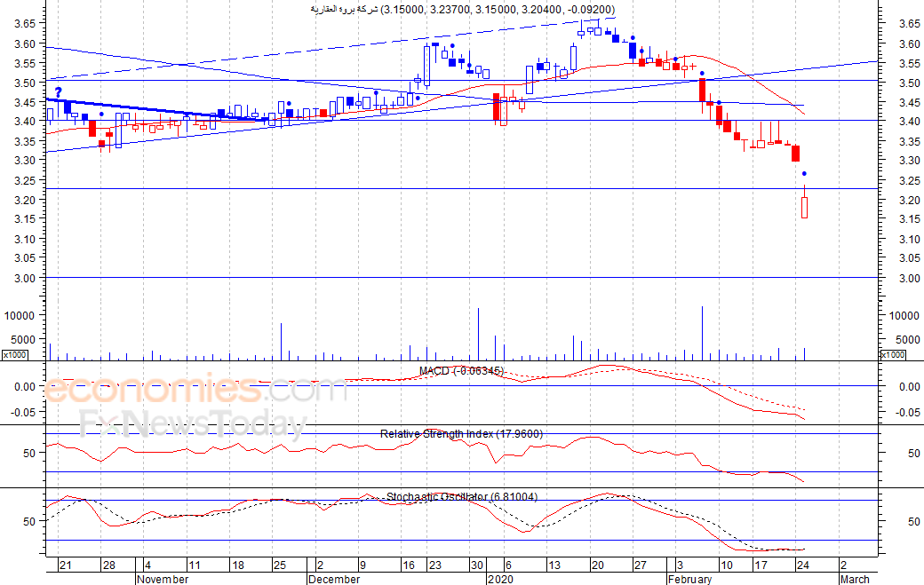The width and height of the screenshot is (924, 585).
Task: Click the date label 16 on the time axis
Action: pos(409,565)
